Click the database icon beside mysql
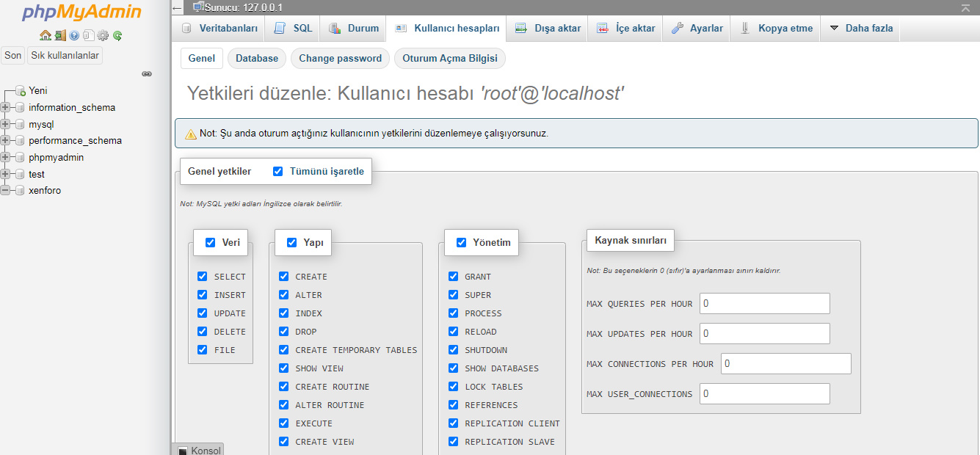The image size is (980, 455). click(20, 125)
